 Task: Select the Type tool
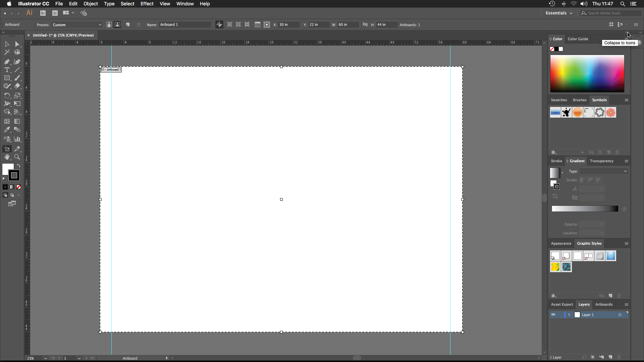(7, 70)
